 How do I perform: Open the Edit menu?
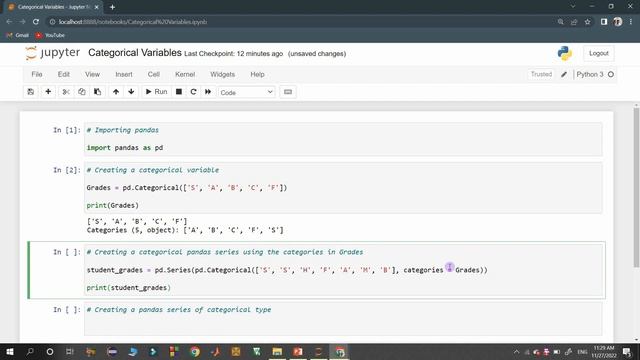tap(64, 74)
